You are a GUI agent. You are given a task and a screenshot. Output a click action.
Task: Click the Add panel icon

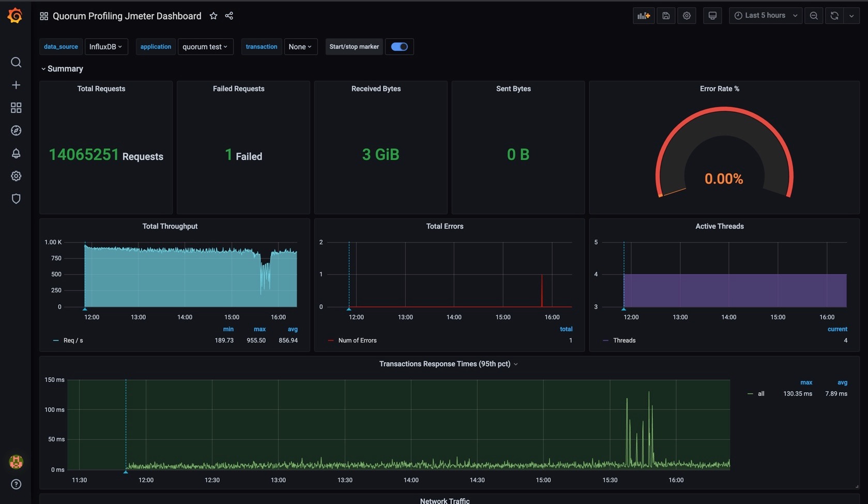644,16
